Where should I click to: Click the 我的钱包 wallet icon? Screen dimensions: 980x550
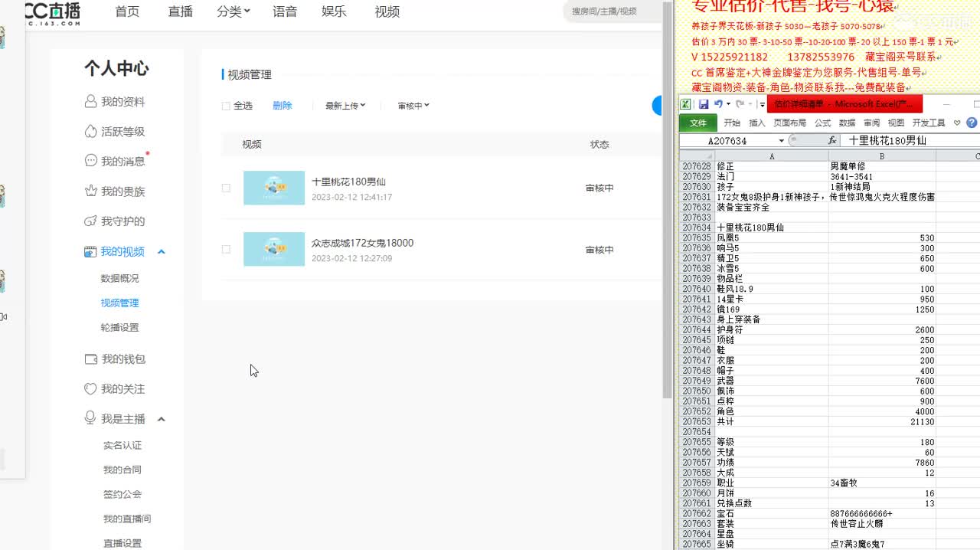(x=90, y=358)
